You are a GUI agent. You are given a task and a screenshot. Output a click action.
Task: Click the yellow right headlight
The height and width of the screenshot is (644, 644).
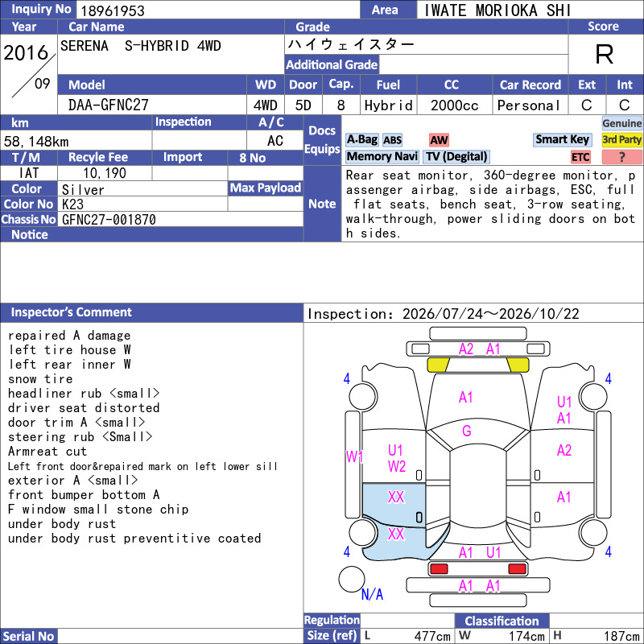coord(518,365)
